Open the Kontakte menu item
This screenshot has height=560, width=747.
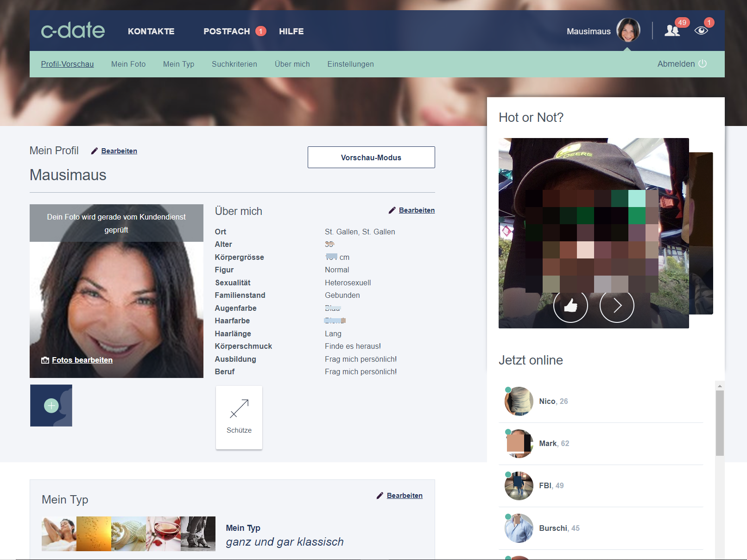pos(151,31)
